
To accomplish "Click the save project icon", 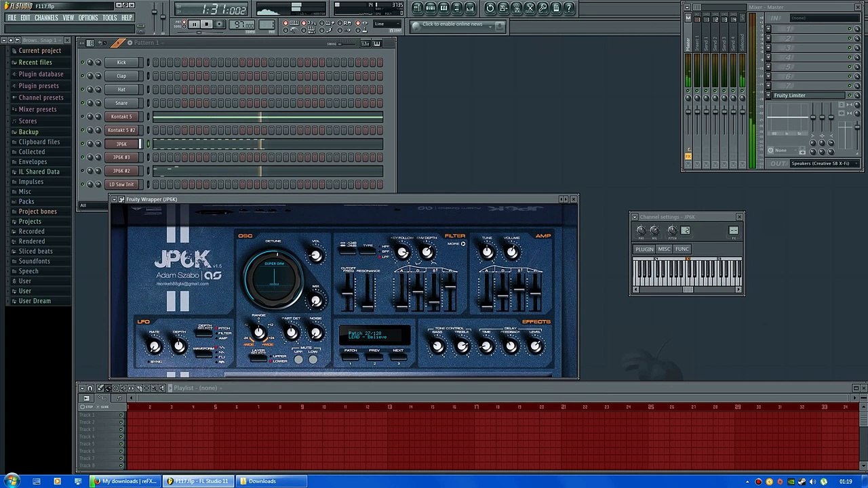I will [x=503, y=8].
